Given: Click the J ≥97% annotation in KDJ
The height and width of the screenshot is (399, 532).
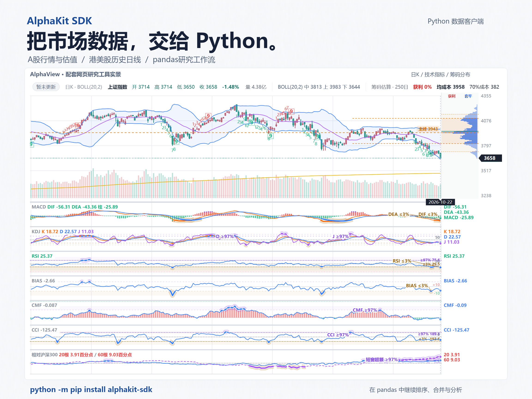Looking at the screenshot, I should pyautogui.click(x=341, y=236).
